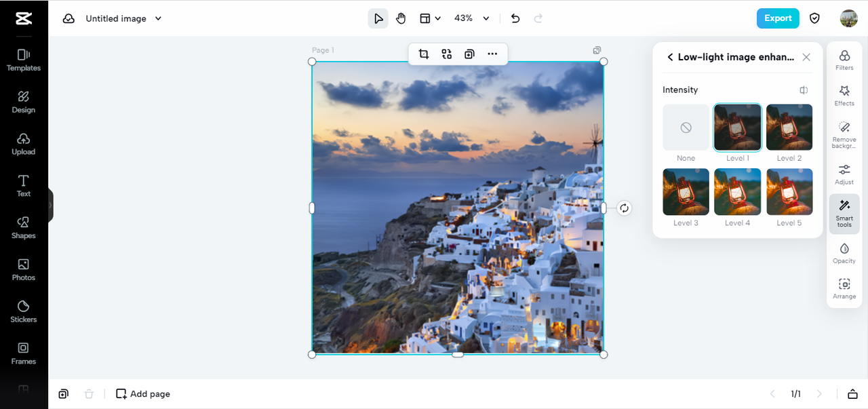Open the Filters tool

click(x=844, y=60)
